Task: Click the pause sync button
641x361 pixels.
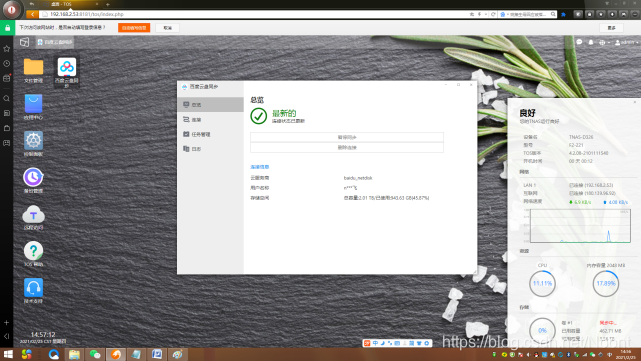Action: pos(347,137)
